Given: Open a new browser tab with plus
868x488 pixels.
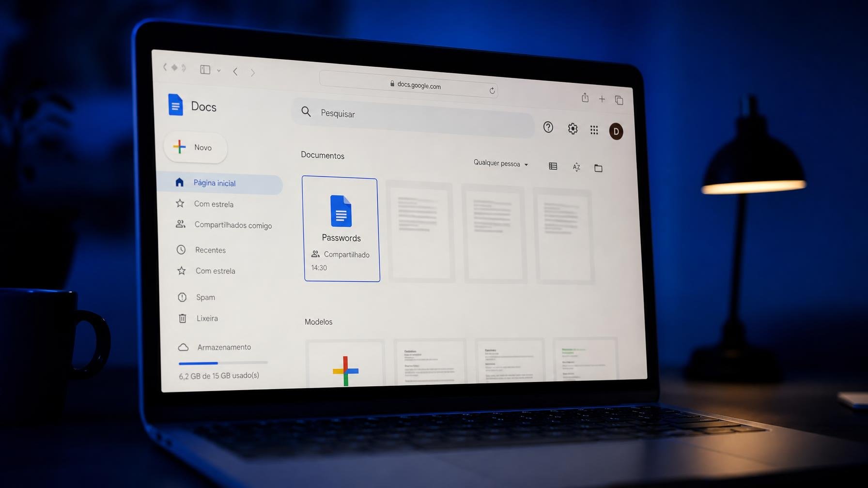Looking at the screenshot, I should click(x=602, y=99).
